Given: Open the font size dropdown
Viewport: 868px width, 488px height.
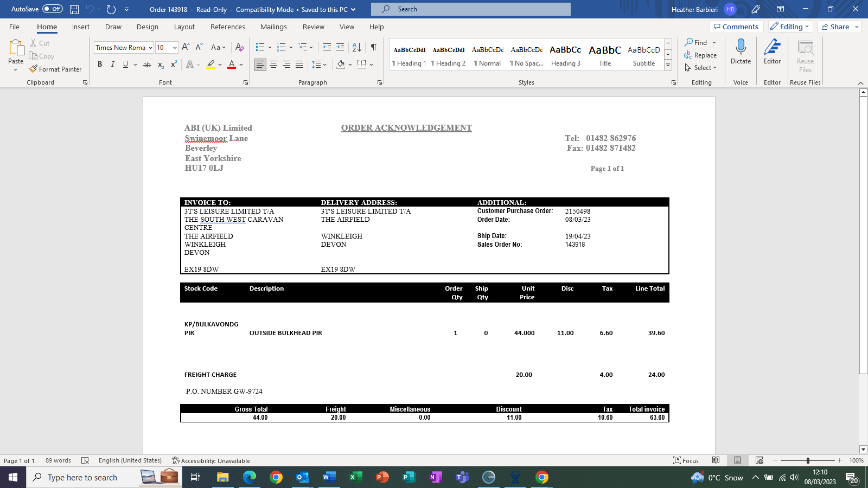Looking at the screenshot, I should coord(175,48).
